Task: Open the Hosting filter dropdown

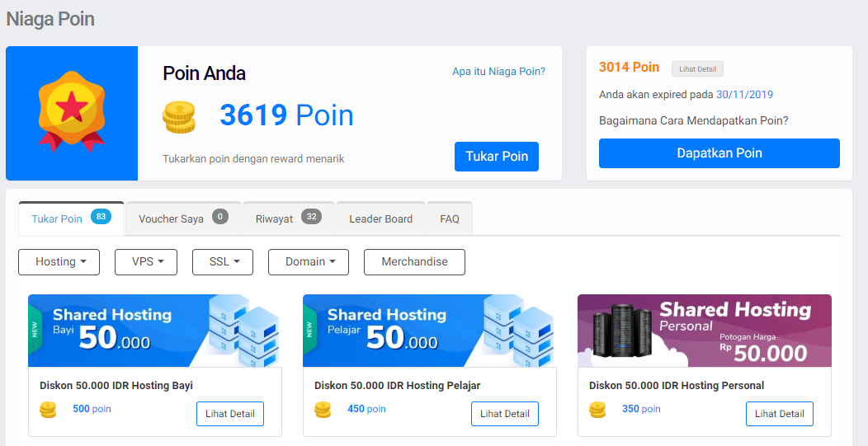Action: coord(59,261)
